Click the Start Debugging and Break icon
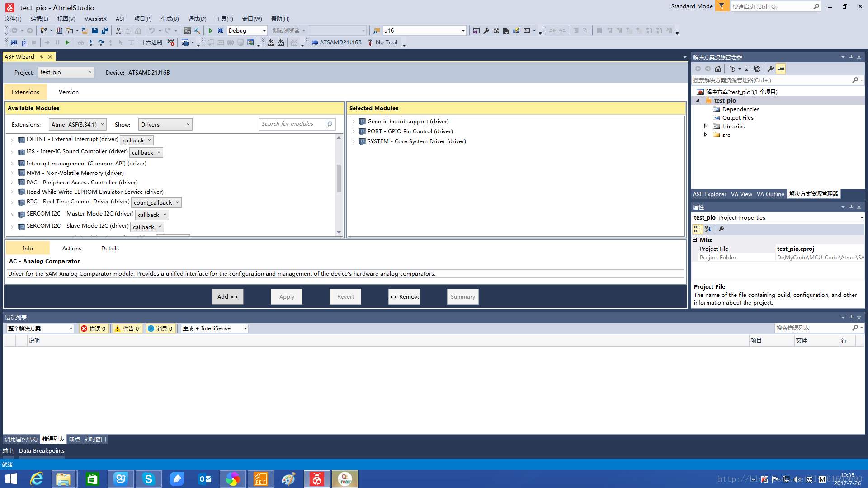 [221, 31]
